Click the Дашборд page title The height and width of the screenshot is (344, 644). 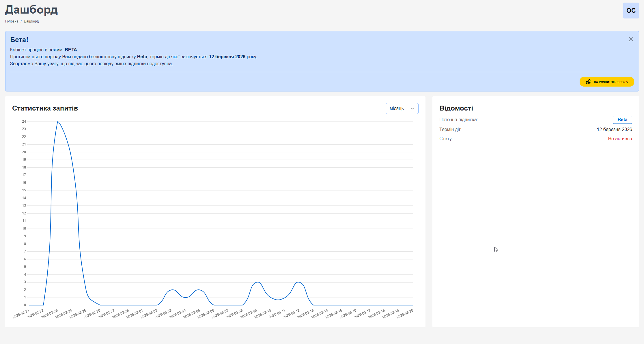tap(31, 10)
